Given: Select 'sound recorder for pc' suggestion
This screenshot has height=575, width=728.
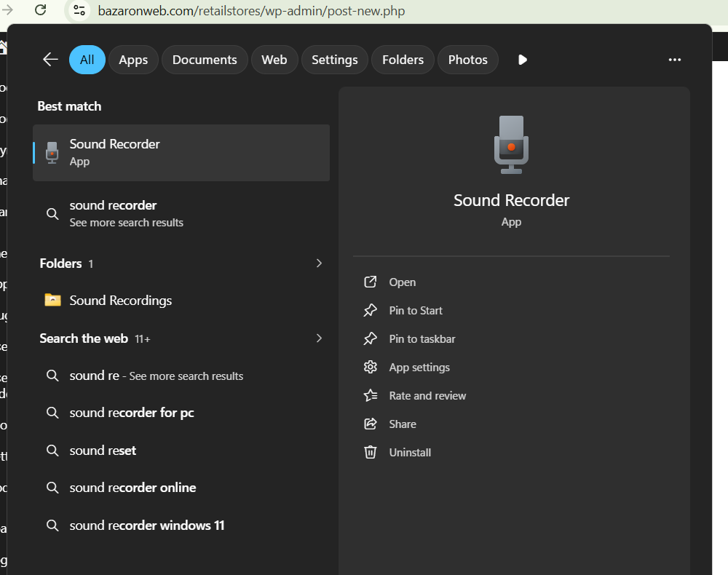Looking at the screenshot, I should tap(181, 413).
